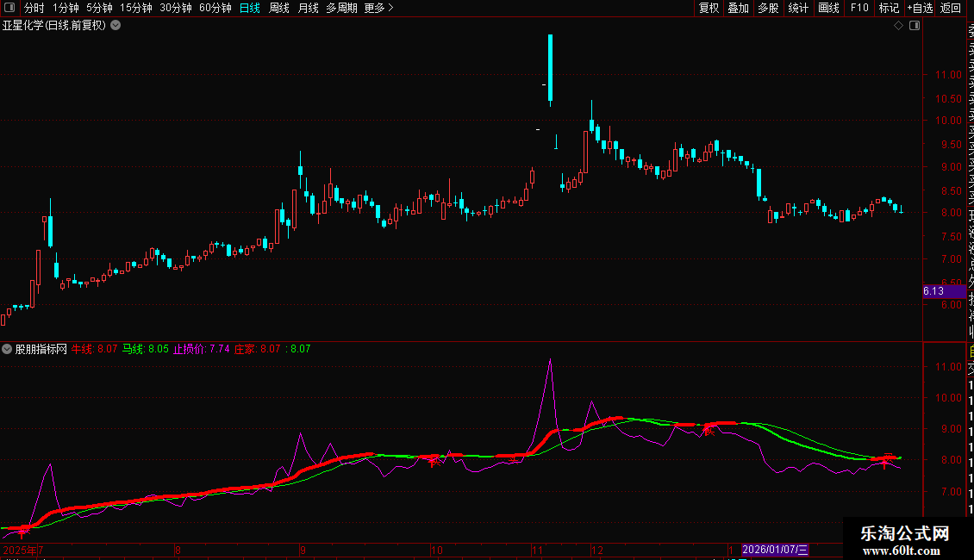
Task: Click the tall cyan candlestick at the price peak
Action: (551, 68)
